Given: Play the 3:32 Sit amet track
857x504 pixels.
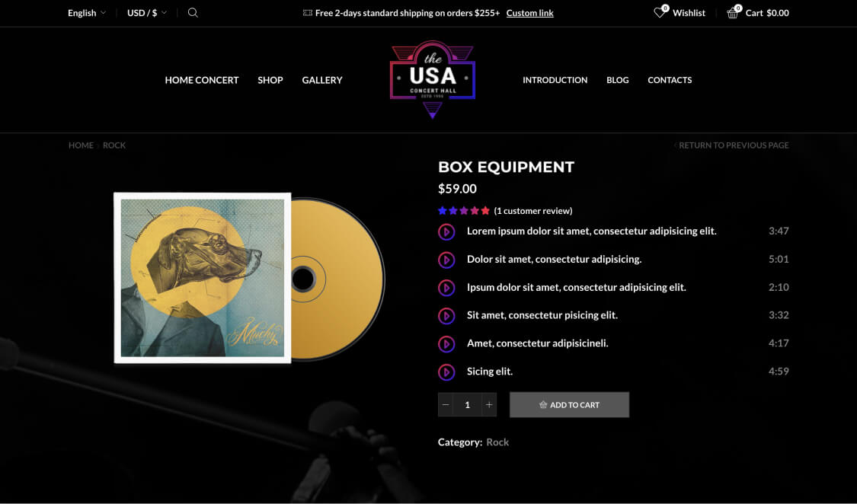Looking at the screenshot, I should pos(446,316).
